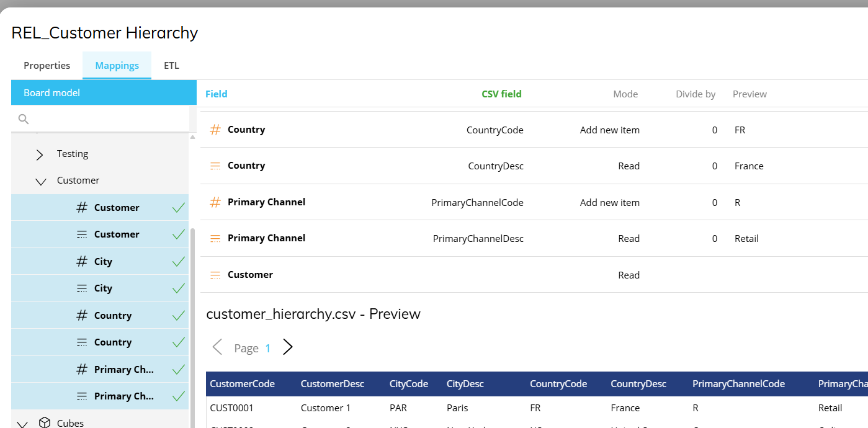Click CountryCode preview column header

(x=558, y=384)
